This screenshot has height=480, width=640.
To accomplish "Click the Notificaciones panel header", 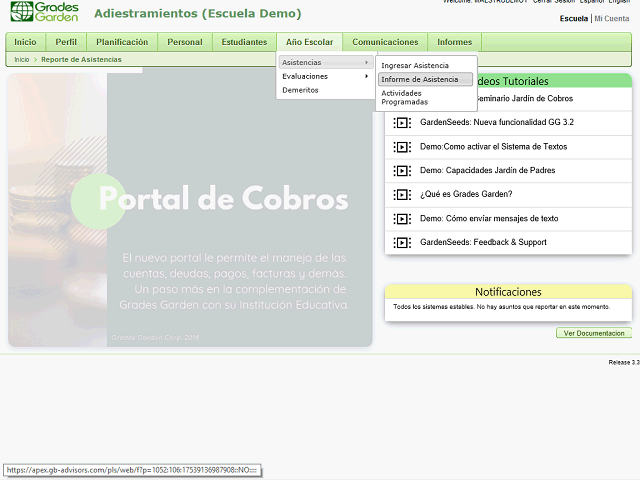I will (x=508, y=292).
